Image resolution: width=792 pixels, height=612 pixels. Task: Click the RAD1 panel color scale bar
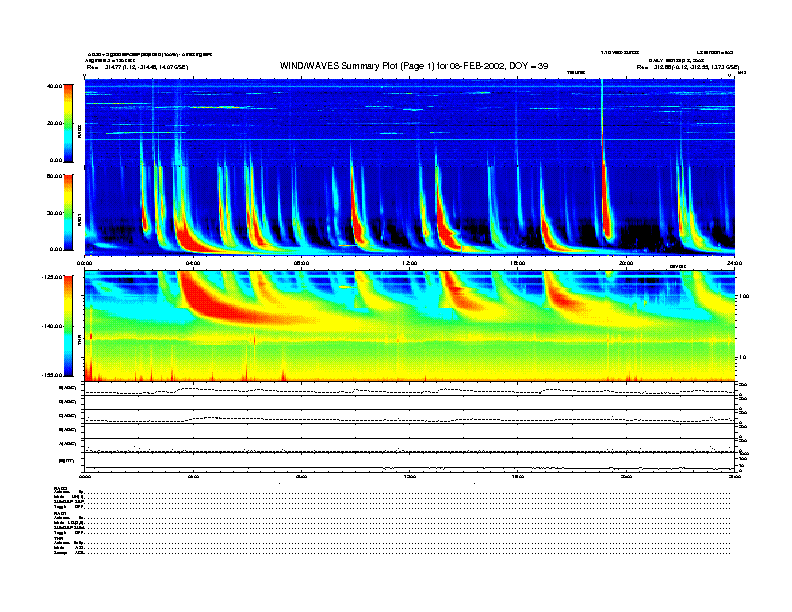(68, 212)
